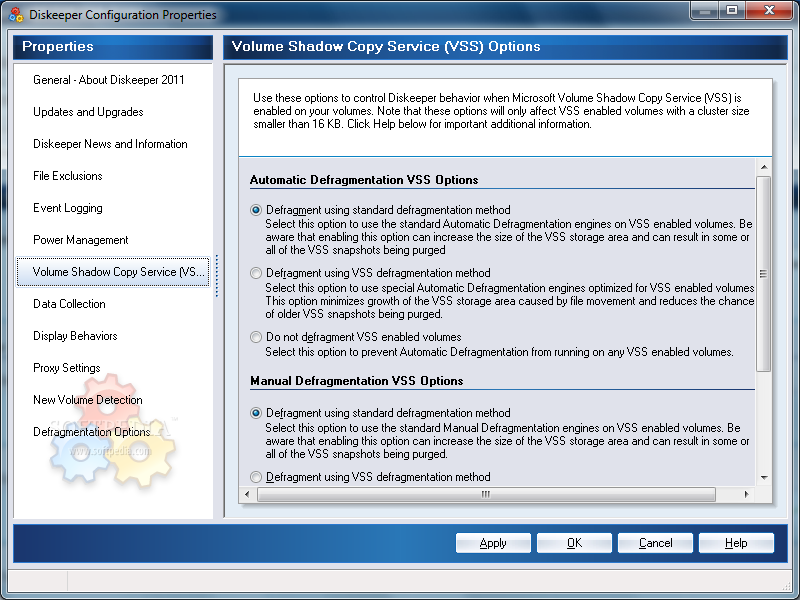The image size is (800, 600).
Task: Open Help for VSS options
Action: (x=736, y=543)
